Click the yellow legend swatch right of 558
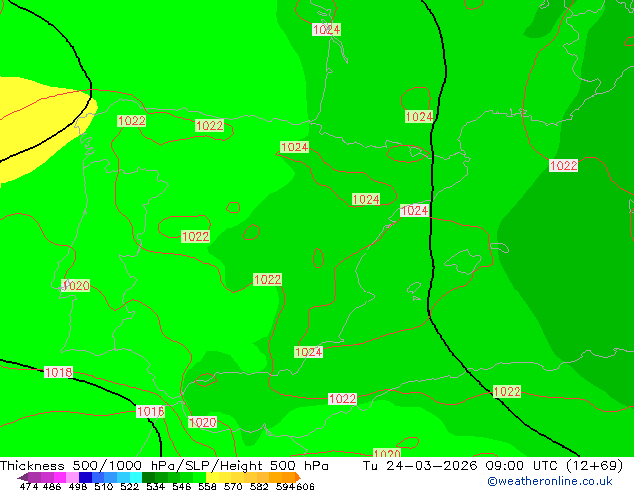The image size is (634, 490). [x=212, y=477]
